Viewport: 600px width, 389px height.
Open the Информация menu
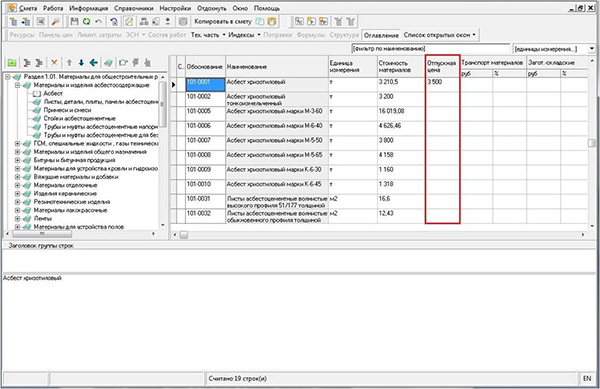tap(88, 8)
